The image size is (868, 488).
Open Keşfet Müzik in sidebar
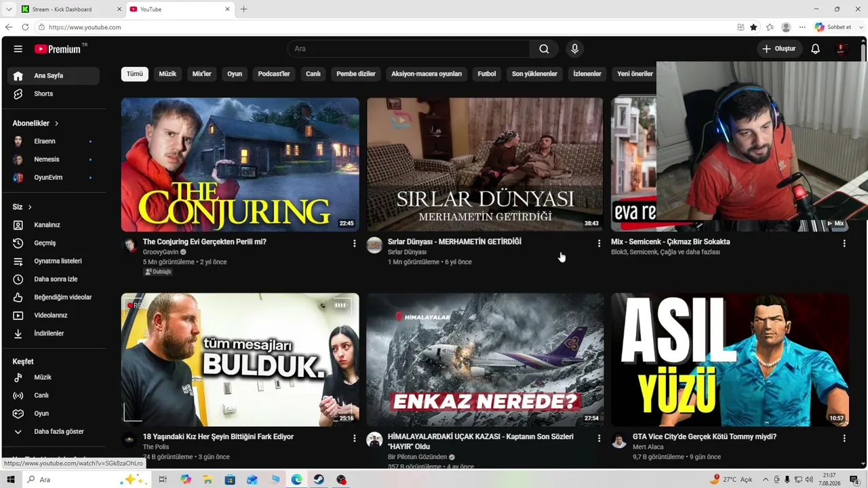pyautogui.click(x=54, y=378)
